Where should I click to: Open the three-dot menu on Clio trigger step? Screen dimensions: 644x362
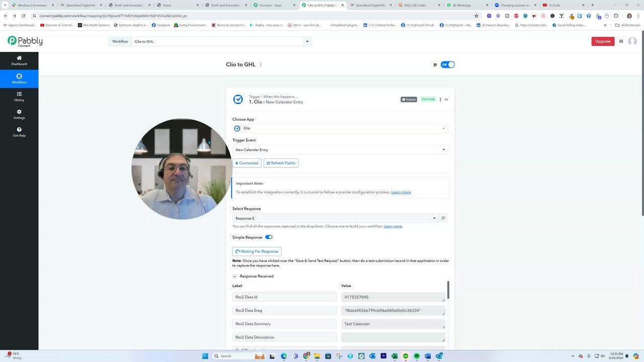coord(440,100)
